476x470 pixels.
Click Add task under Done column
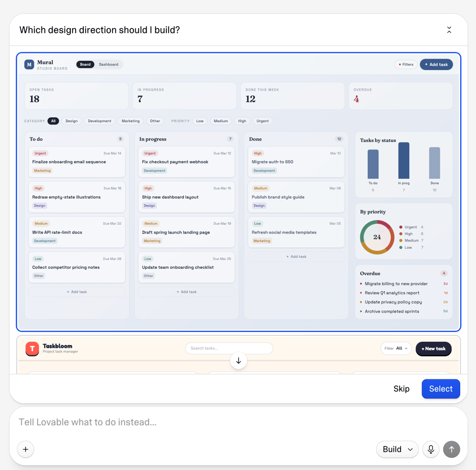(x=296, y=256)
